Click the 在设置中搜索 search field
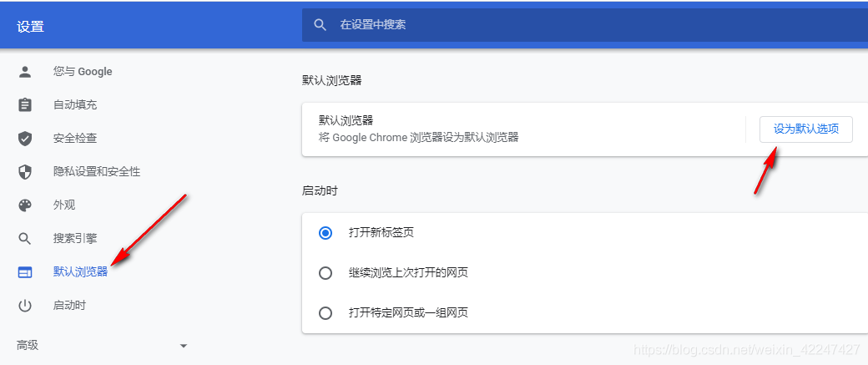Screen dimensions: 868x365 (x=584, y=25)
